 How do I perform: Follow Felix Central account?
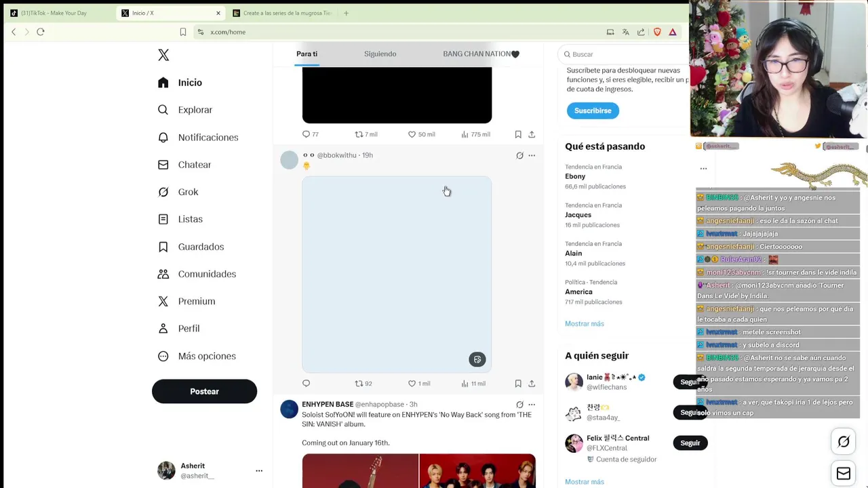tap(690, 443)
